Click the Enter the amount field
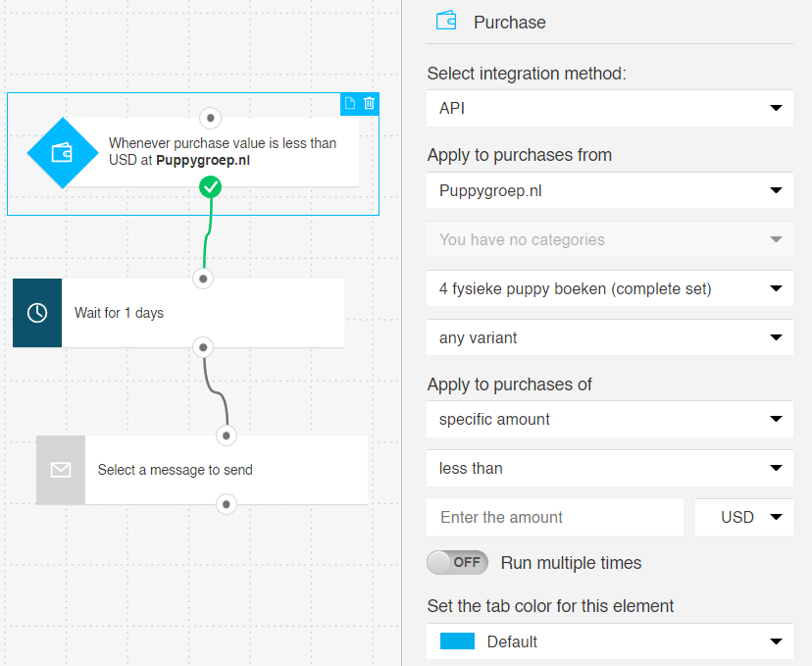Viewport: 812px width, 666px height. (555, 517)
